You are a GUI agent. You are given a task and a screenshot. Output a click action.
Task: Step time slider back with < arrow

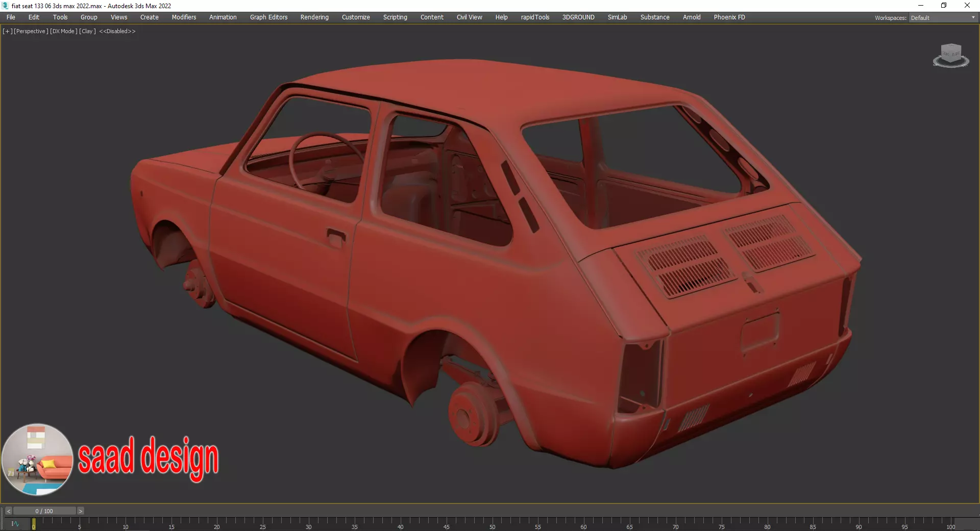(x=8, y=511)
